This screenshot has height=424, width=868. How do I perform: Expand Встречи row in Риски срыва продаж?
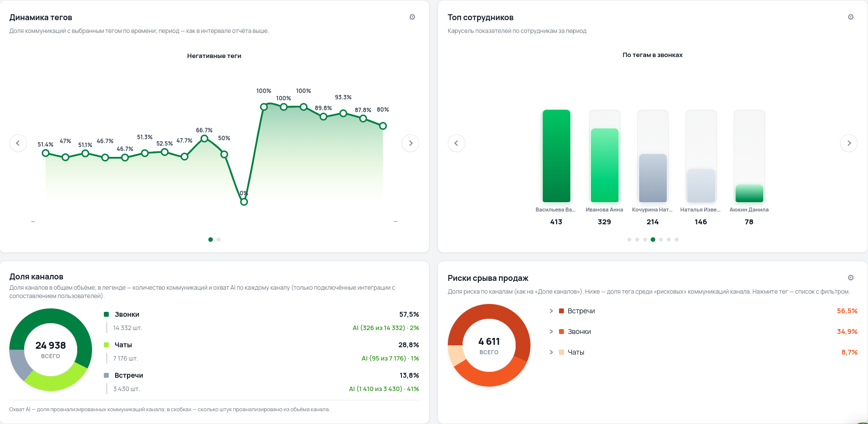pos(551,311)
